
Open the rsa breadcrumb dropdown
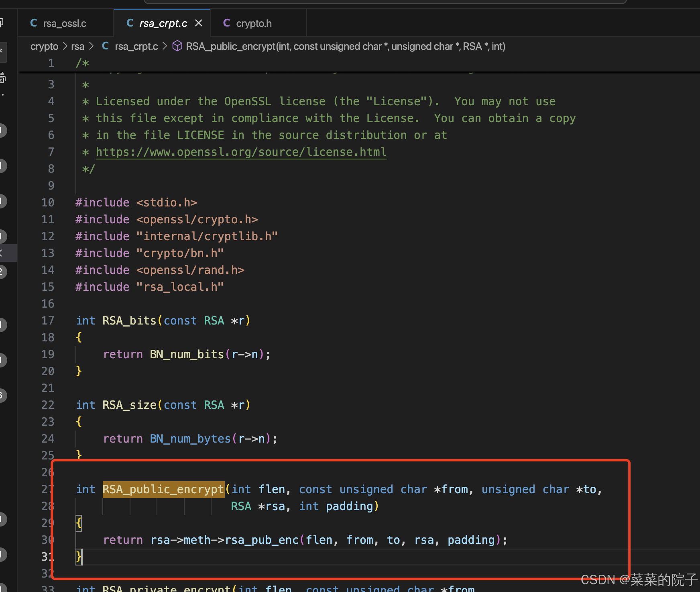(x=77, y=46)
